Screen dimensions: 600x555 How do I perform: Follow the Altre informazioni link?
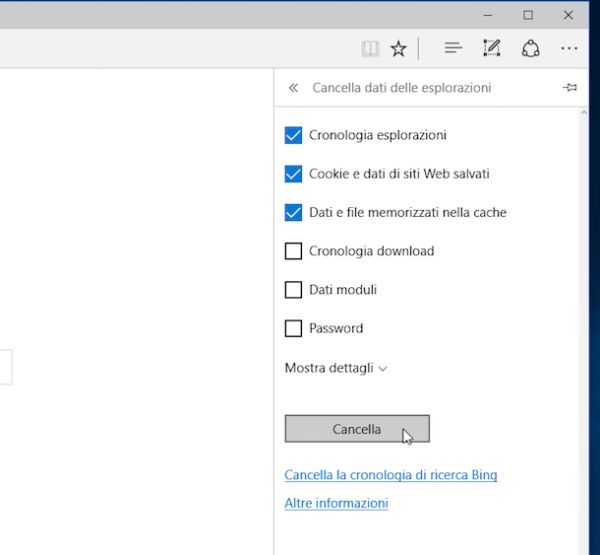[x=336, y=503]
